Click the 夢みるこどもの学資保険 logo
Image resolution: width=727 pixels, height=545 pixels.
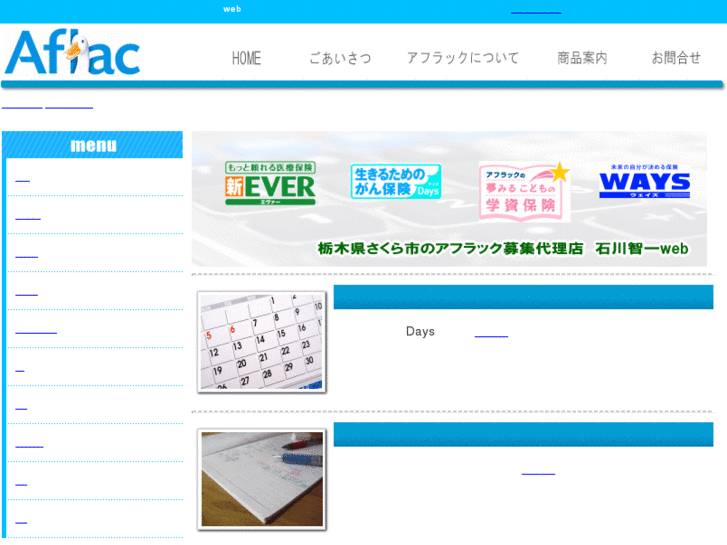pyautogui.click(x=524, y=191)
